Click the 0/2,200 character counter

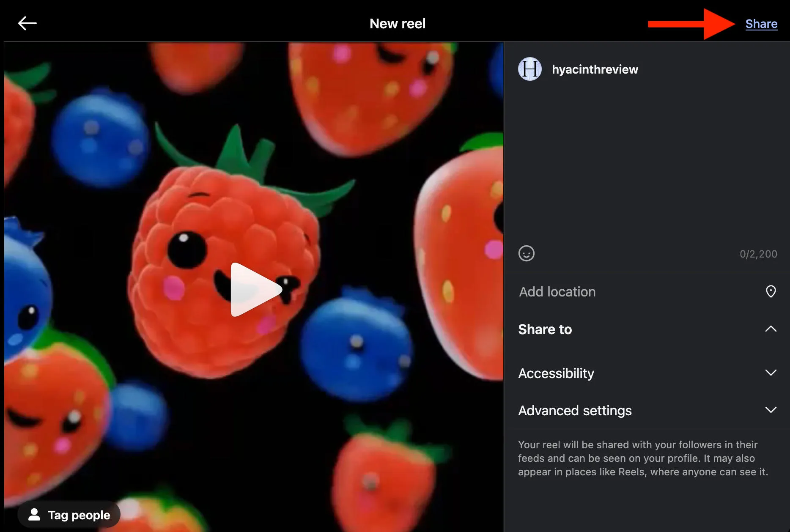pyautogui.click(x=758, y=254)
